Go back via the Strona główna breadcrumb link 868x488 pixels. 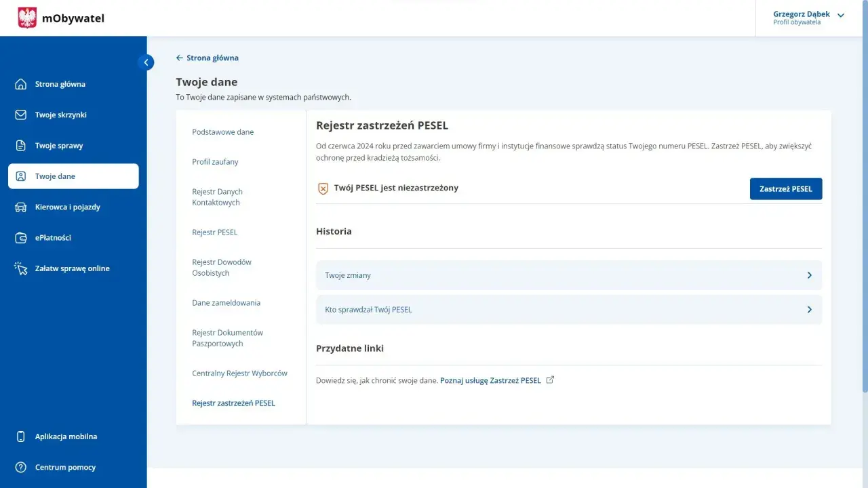[212, 58]
